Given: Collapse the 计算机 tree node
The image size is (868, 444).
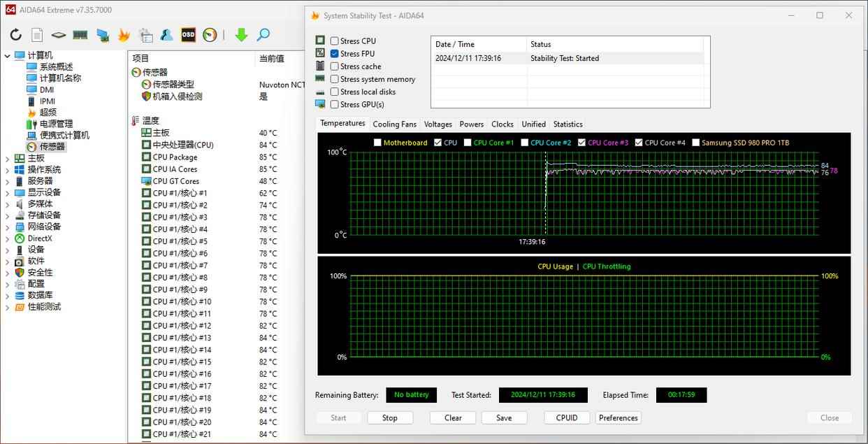Looking at the screenshot, I should [x=8, y=56].
